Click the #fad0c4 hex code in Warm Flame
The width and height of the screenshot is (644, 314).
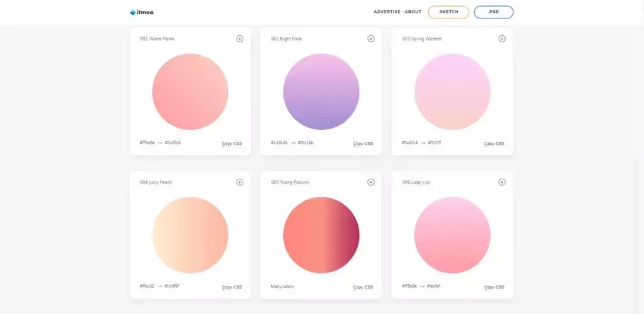coord(172,143)
